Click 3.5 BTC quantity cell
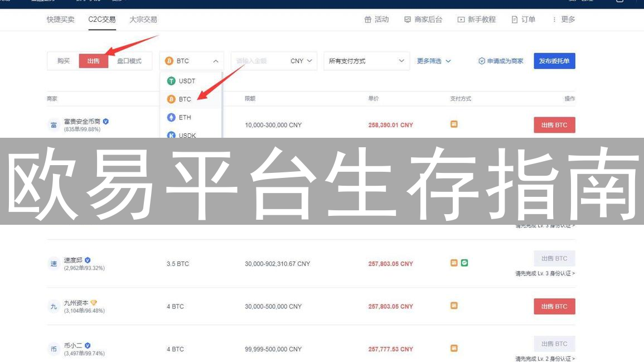Image resolution: width=644 pixels, height=362 pixels. pyautogui.click(x=177, y=264)
